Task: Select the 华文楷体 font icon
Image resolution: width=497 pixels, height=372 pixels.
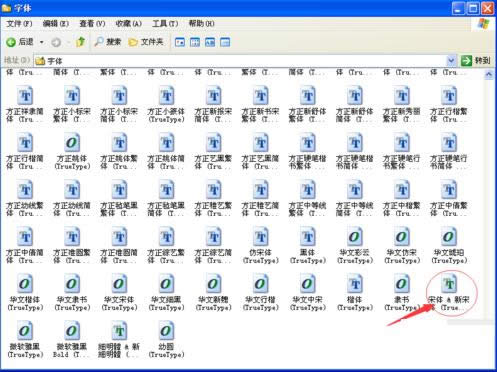Action: 25,284
